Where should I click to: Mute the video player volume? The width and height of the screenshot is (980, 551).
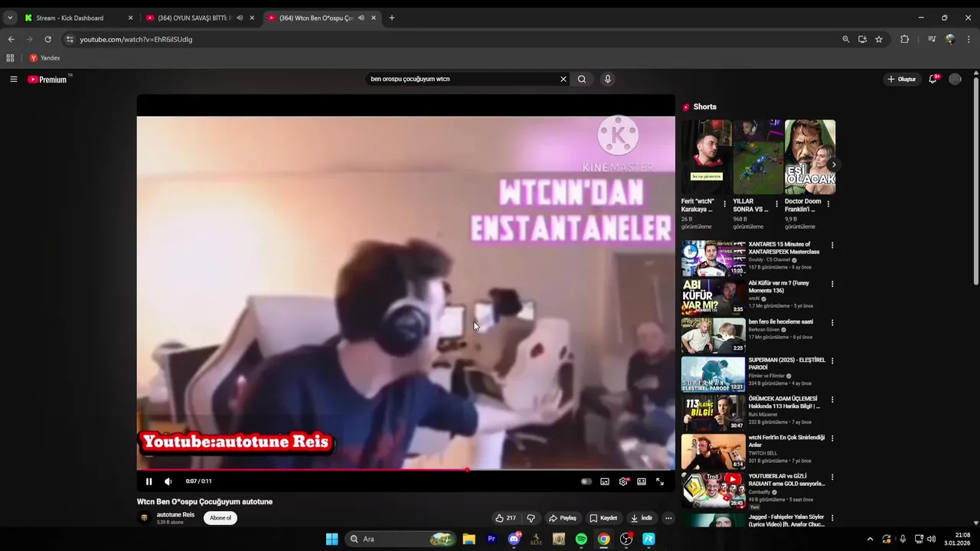point(168,481)
